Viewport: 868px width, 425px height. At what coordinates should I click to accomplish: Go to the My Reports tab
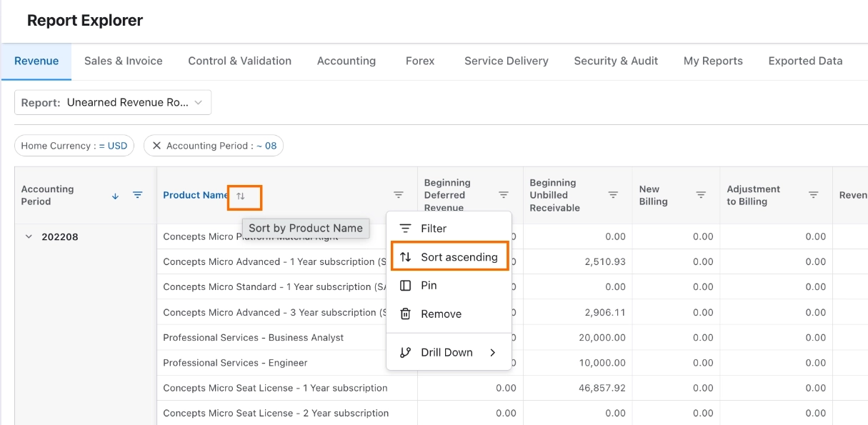point(713,61)
